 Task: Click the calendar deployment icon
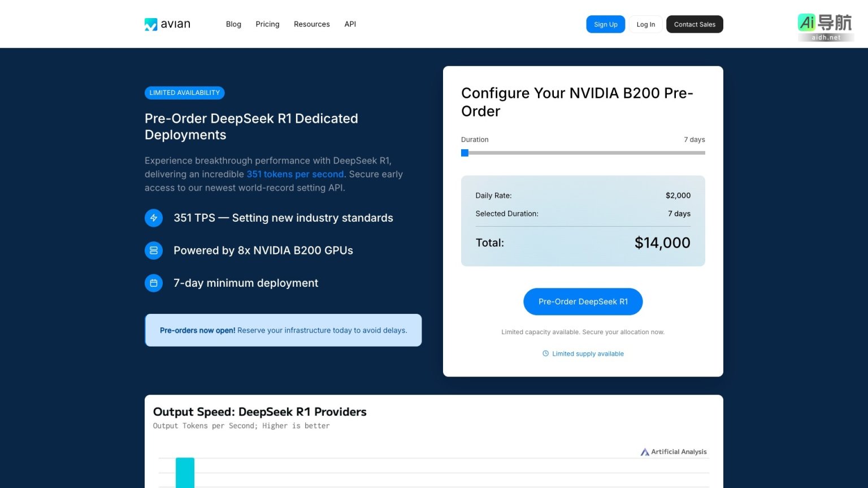click(x=154, y=283)
